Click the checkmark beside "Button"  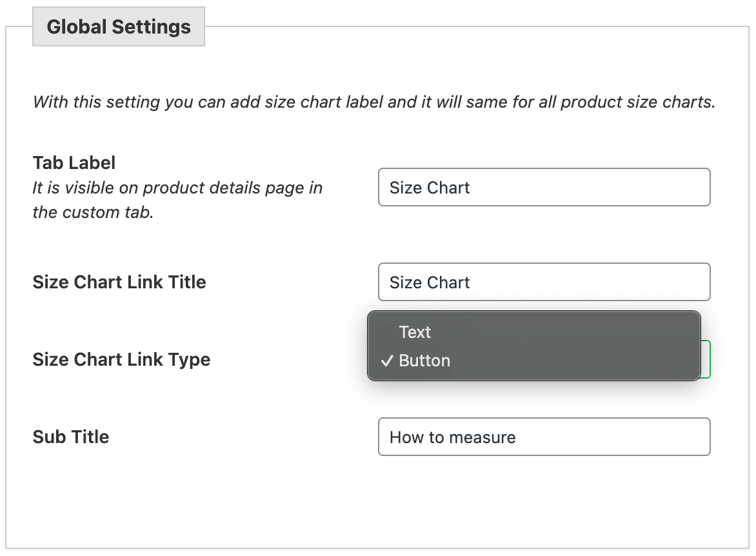pos(387,361)
